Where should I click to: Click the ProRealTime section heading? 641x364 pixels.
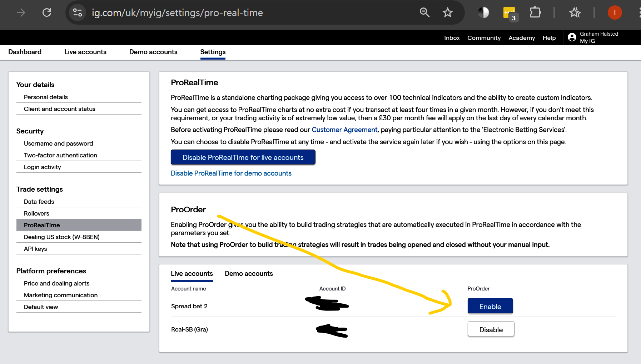[194, 83]
